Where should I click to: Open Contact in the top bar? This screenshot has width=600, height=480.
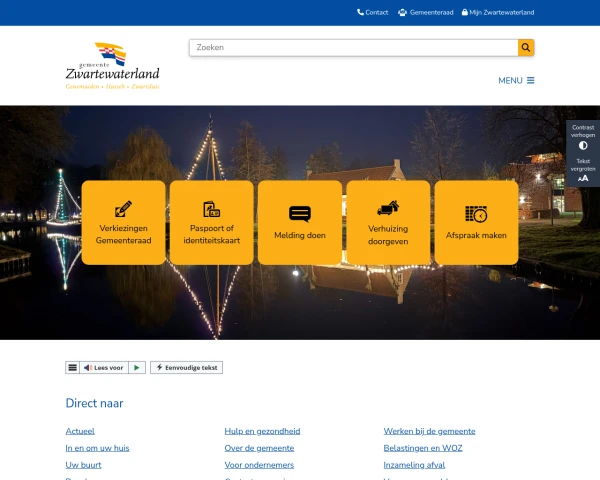372,13
